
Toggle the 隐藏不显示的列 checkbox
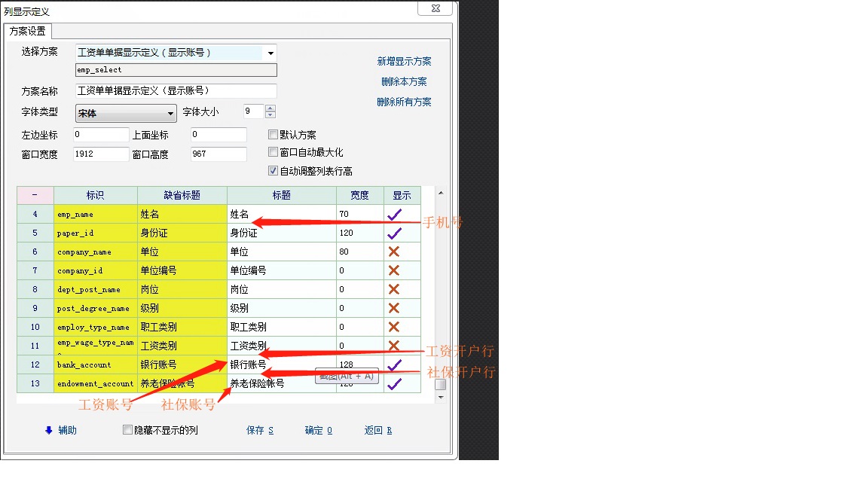pos(127,431)
